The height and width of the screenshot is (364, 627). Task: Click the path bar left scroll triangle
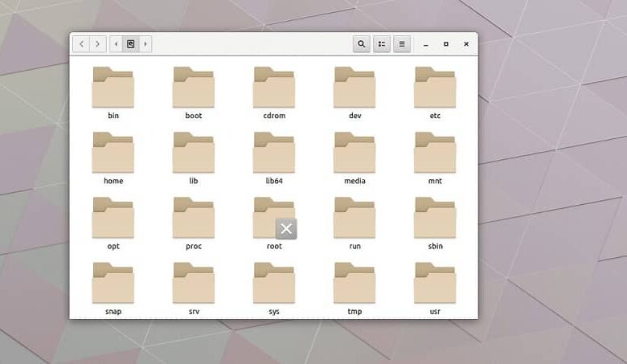[x=116, y=44]
